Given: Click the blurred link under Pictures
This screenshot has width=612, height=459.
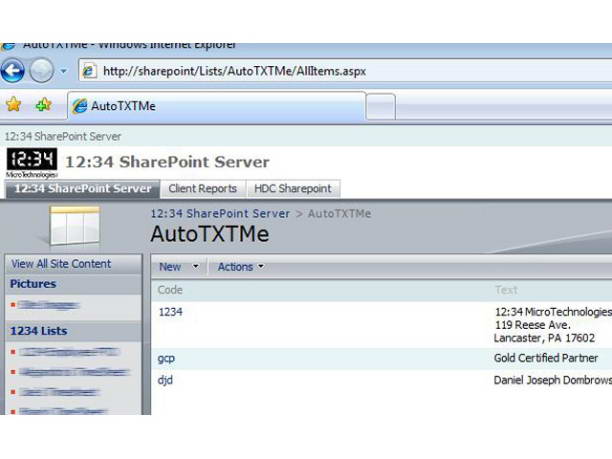Looking at the screenshot, I should [x=49, y=305].
